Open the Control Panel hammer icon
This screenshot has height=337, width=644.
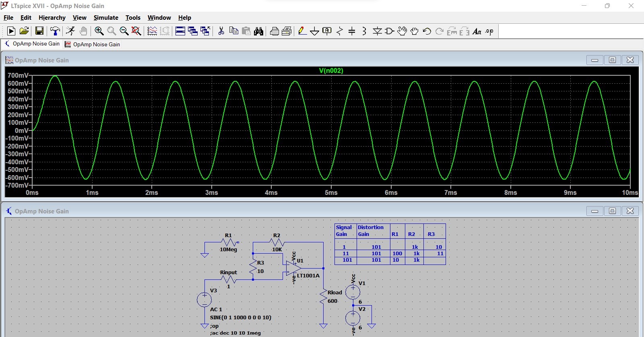[55, 31]
